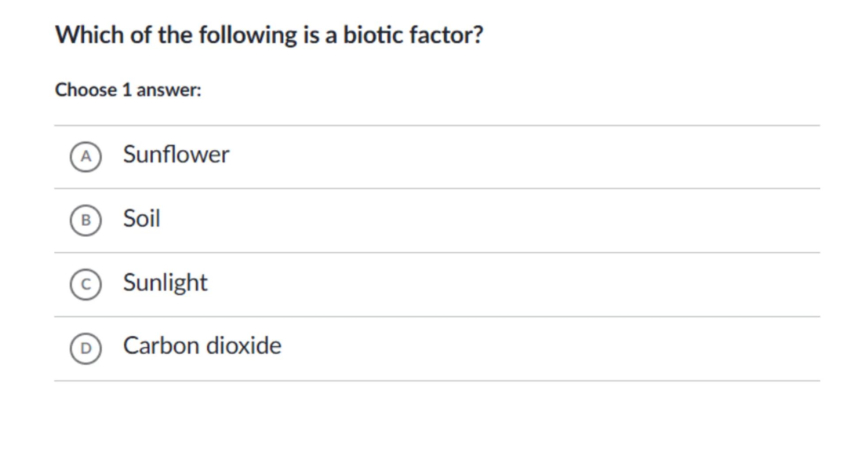This screenshot has width=868, height=463.
Task: Click the Soil answer text
Action: [x=141, y=218]
